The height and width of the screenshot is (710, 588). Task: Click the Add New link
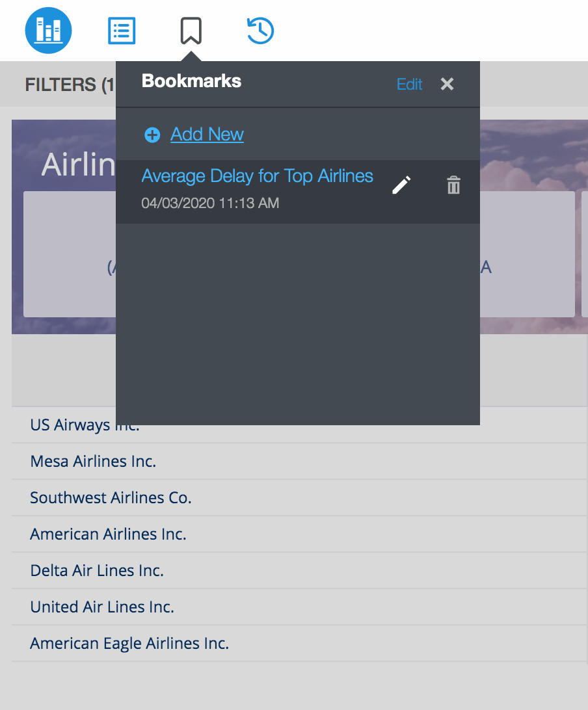click(x=207, y=135)
